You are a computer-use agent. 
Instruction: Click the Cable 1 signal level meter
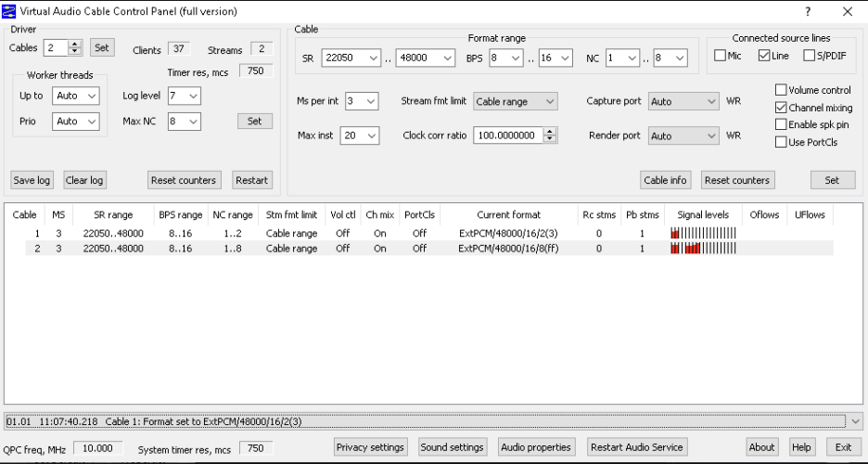pyautogui.click(x=703, y=234)
